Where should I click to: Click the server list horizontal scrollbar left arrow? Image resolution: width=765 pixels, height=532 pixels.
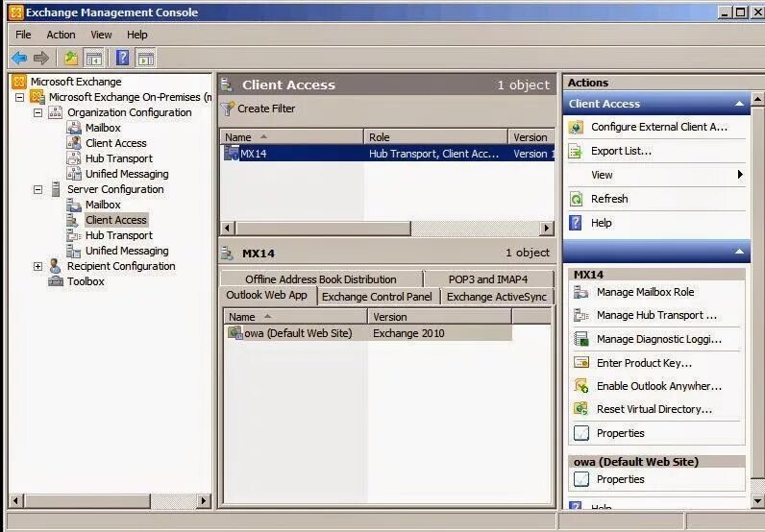click(228, 228)
